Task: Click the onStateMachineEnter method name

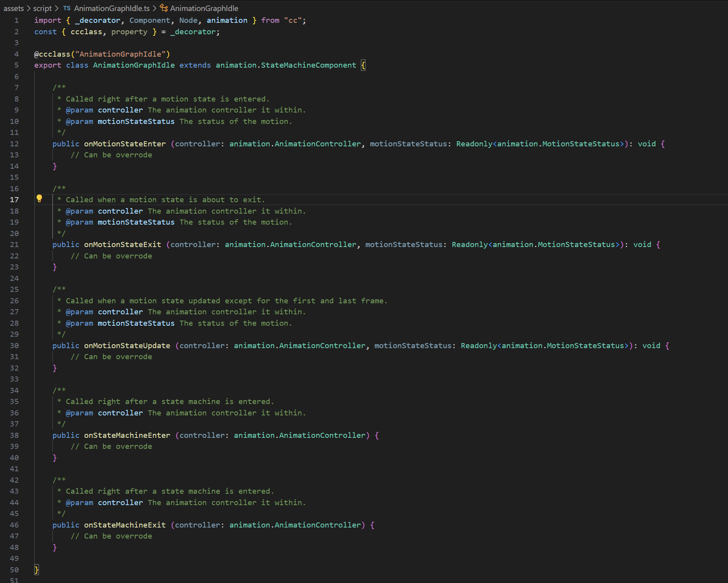Action: (127, 435)
